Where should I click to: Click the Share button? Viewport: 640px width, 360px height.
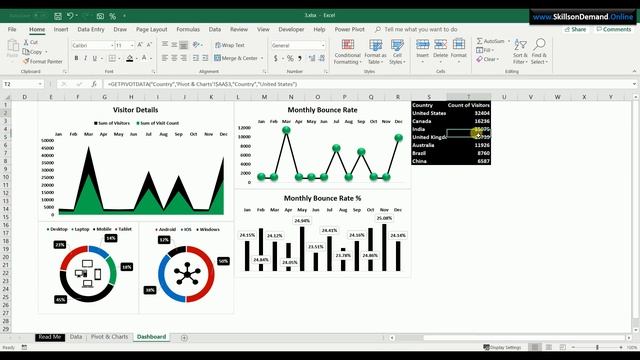click(x=575, y=29)
